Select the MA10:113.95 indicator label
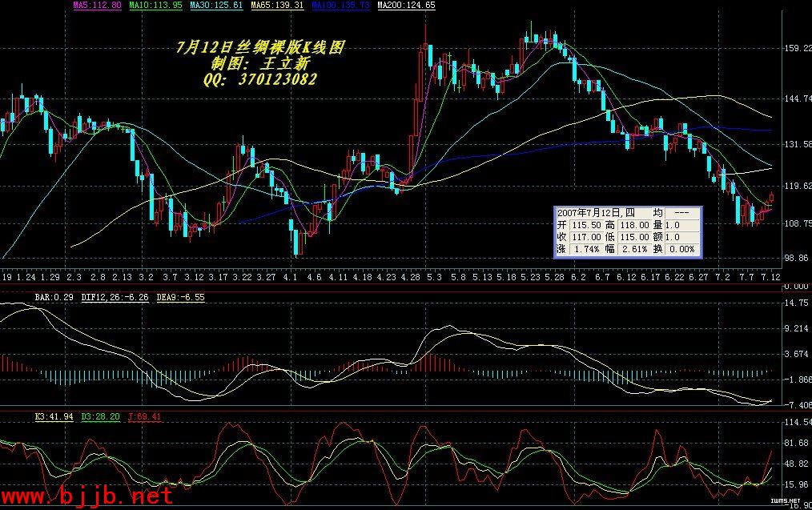 156,5
